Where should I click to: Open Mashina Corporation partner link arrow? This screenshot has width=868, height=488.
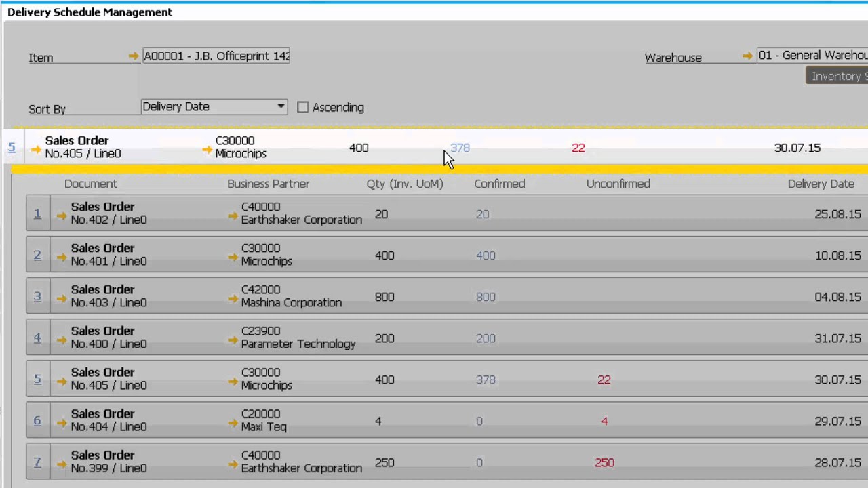pyautogui.click(x=233, y=299)
